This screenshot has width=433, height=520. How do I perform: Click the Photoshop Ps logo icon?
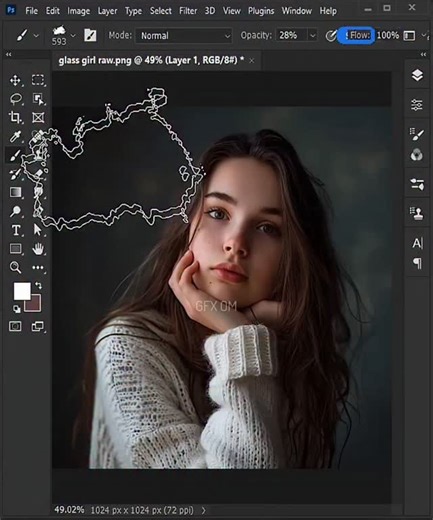click(x=11, y=10)
